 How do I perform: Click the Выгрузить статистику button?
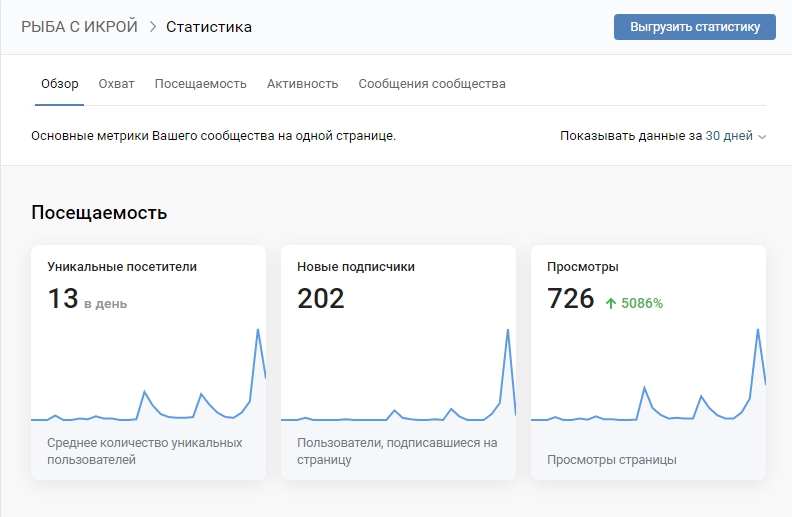click(x=695, y=27)
